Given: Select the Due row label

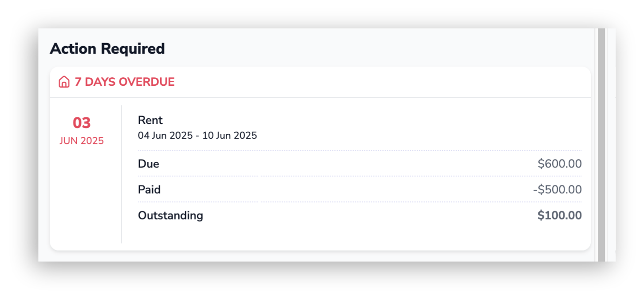Looking at the screenshot, I should click(x=149, y=164).
